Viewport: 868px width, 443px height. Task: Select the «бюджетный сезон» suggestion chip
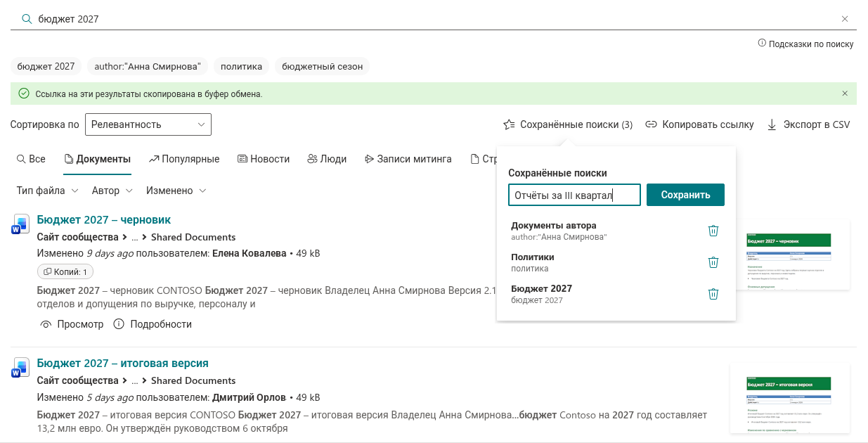pyautogui.click(x=323, y=66)
